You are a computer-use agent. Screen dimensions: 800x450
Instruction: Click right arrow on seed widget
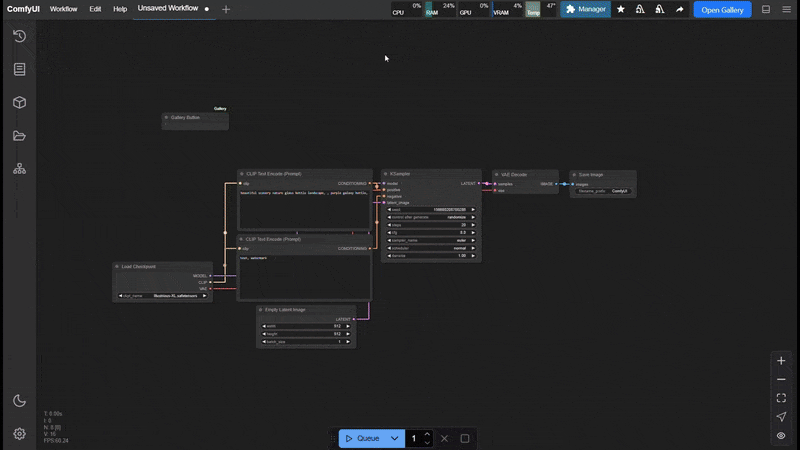click(x=473, y=210)
